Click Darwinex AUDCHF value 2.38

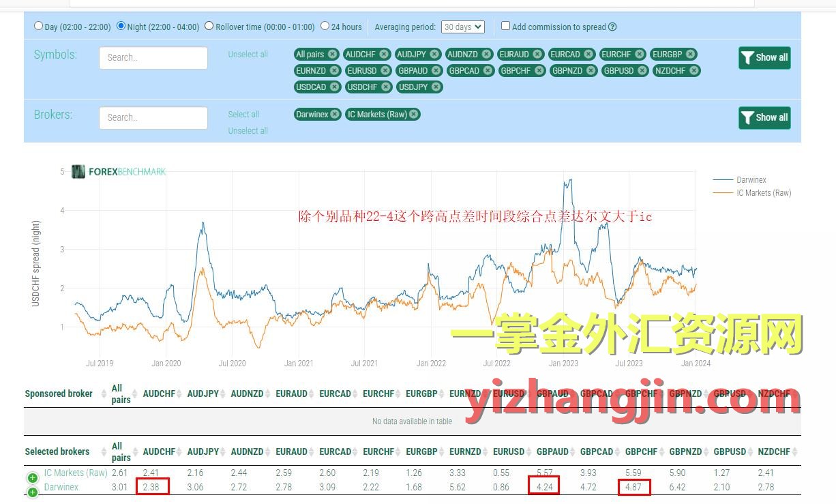152,487
